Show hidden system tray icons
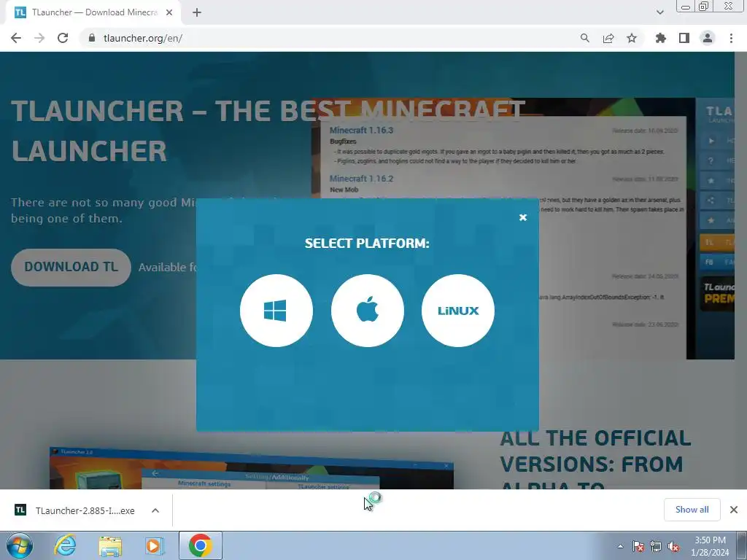 click(620, 546)
